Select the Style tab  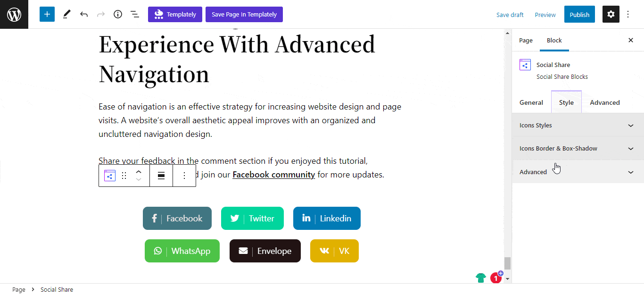pos(566,102)
